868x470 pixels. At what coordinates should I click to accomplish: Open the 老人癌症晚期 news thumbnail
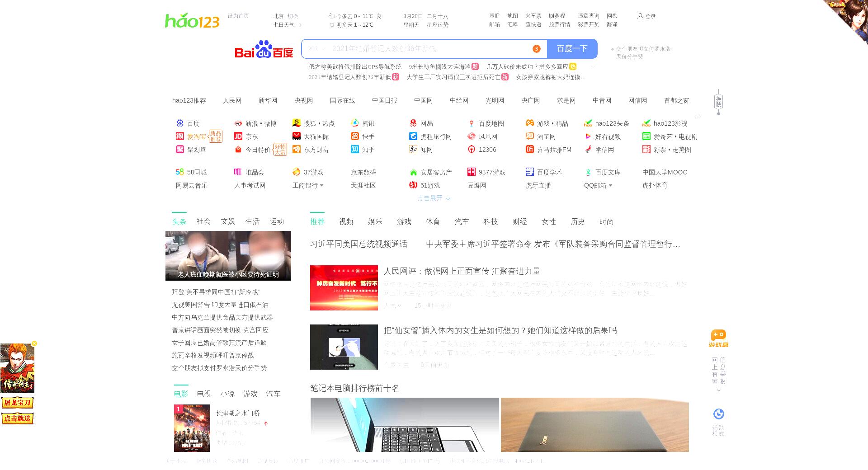(x=228, y=256)
